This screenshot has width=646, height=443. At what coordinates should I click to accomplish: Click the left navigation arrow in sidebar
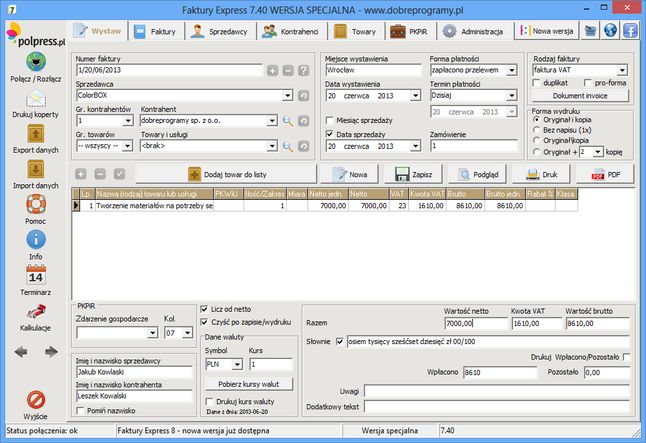click(x=21, y=352)
